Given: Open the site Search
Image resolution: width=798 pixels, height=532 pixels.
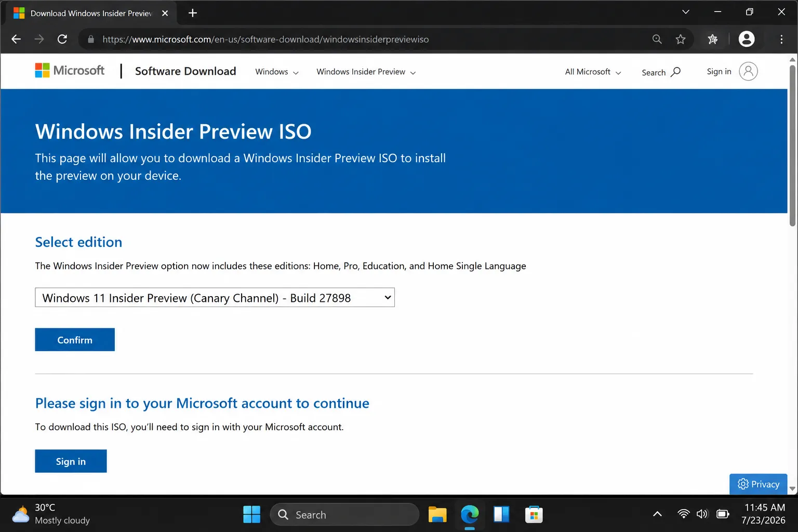Looking at the screenshot, I should point(661,72).
